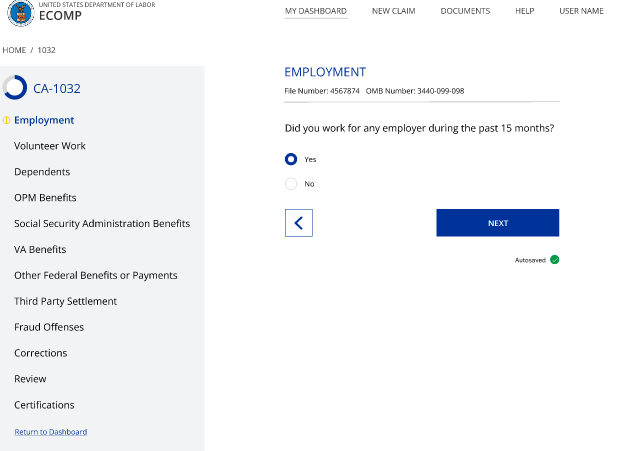Select the Yes radio button
This screenshot has height=451, width=619.
coord(291,159)
